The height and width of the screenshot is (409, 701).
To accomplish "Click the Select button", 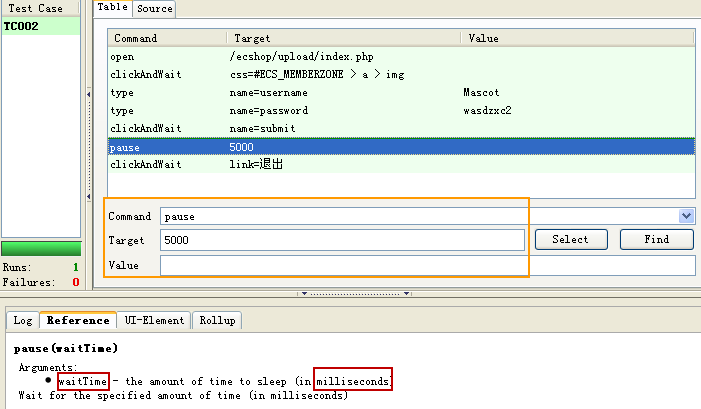I will [x=571, y=240].
